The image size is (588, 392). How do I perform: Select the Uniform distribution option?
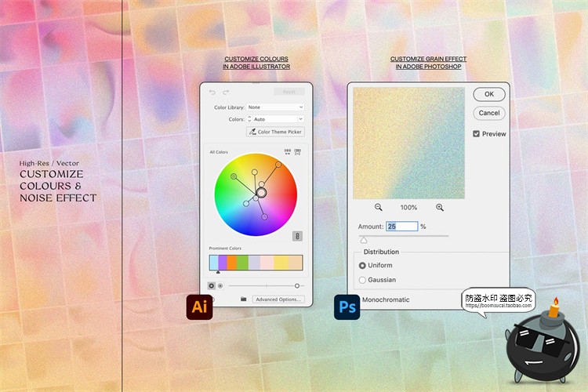pos(362,266)
